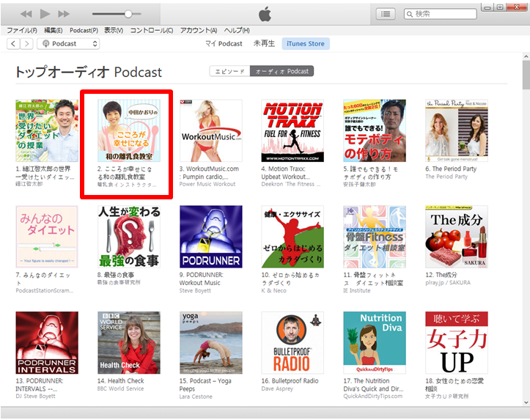Click author text Lara Cestone
Viewport: 530px width, 420px height.
(196, 397)
